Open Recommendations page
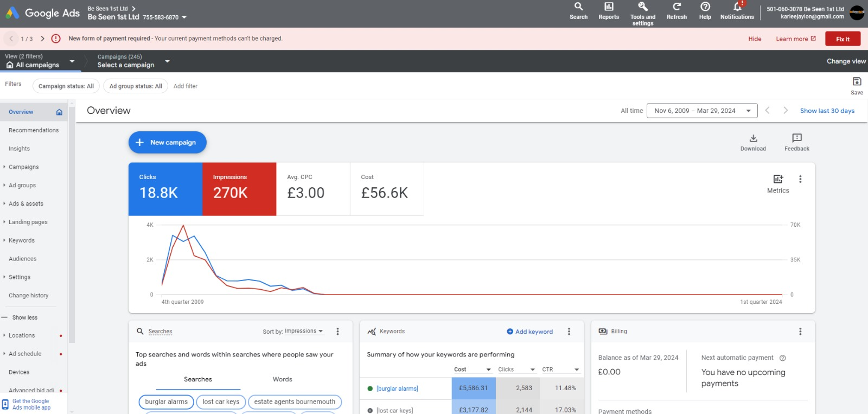Screen dimensions: 868x414 click(x=34, y=130)
